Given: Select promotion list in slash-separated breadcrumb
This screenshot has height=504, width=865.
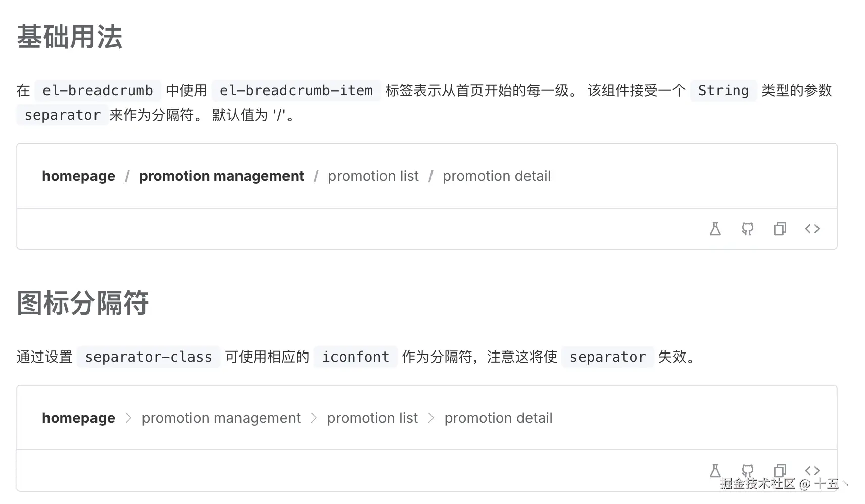Looking at the screenshot, I should tap(373, 176).
